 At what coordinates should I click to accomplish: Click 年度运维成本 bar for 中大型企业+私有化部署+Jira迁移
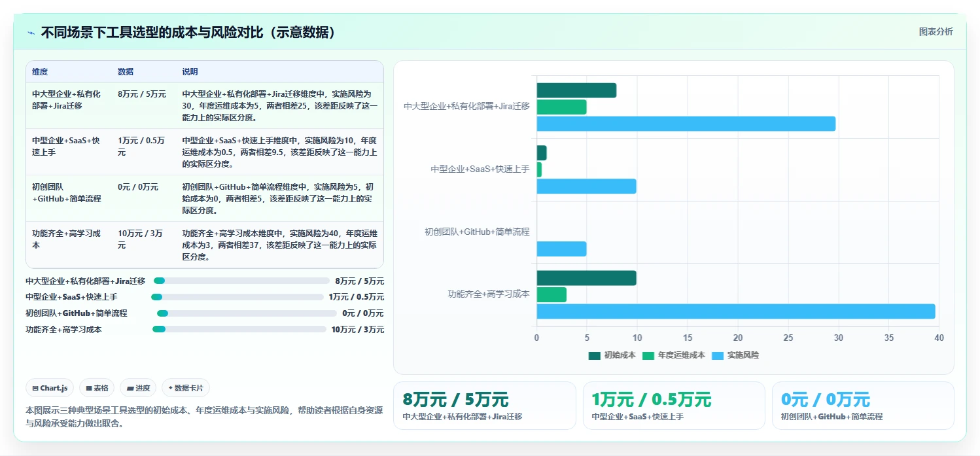(x=561, y=107)
